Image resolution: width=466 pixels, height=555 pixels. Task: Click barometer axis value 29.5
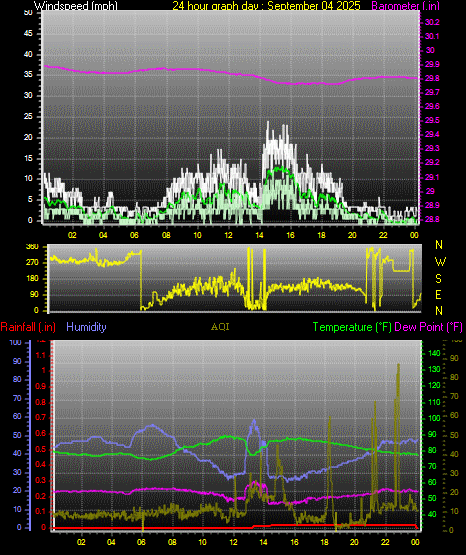(x=432, y=120)
